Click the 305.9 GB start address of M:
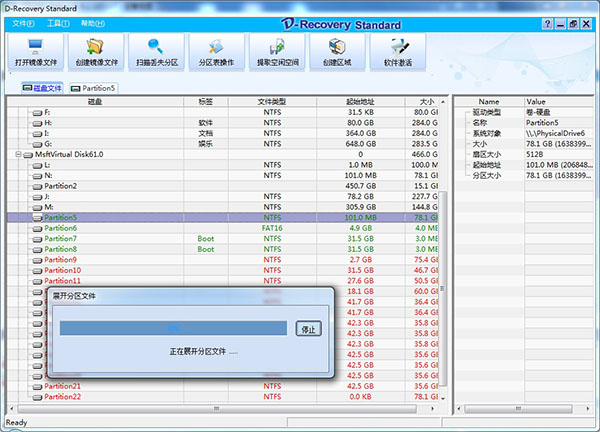This screenshot has width=600, height=432. [360, 207]
